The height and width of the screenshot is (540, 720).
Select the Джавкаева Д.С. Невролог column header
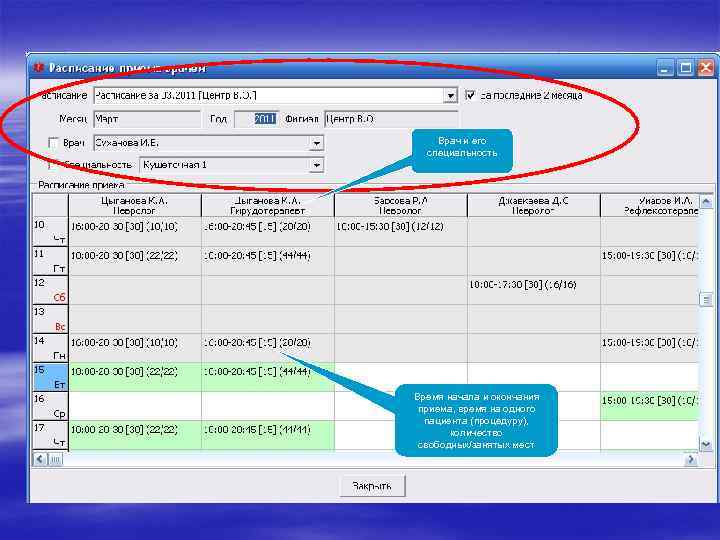click(x=534, y=205)
